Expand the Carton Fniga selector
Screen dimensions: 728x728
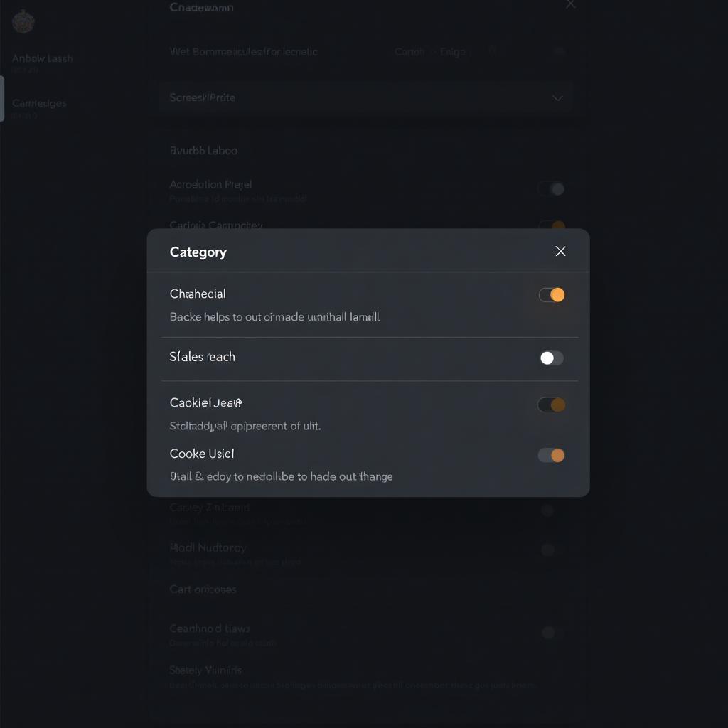click(430, 52)
